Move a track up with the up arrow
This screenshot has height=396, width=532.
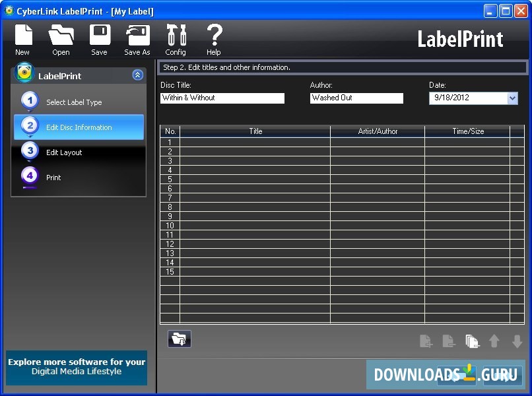[x=495, y=341]
